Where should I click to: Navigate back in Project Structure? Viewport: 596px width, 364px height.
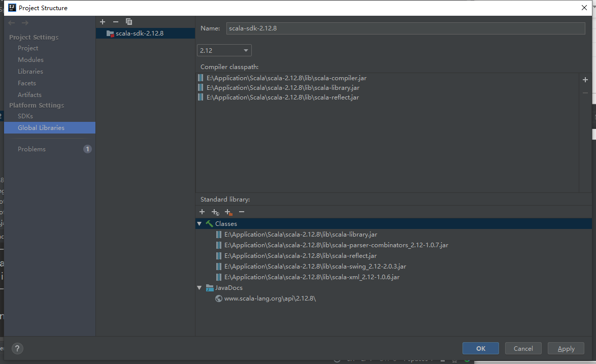pyautogui.click(x=11, y=23)
